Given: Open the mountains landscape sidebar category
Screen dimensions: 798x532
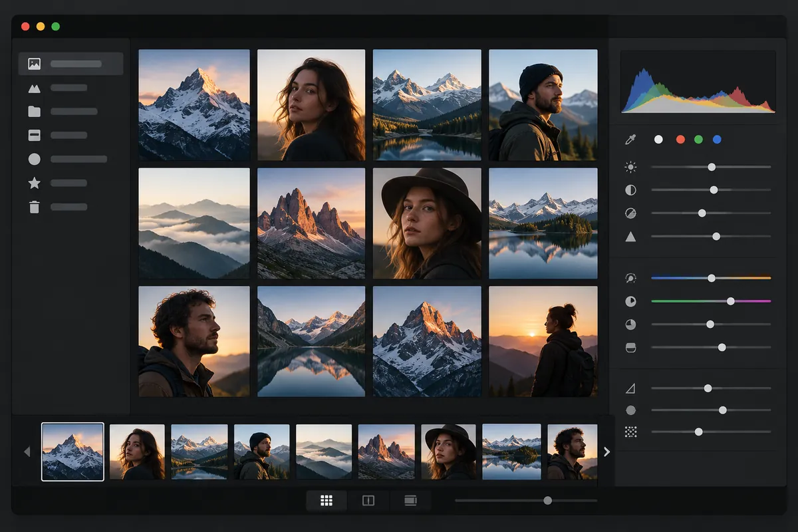Looking at the screenshot, I should point(35,88).
